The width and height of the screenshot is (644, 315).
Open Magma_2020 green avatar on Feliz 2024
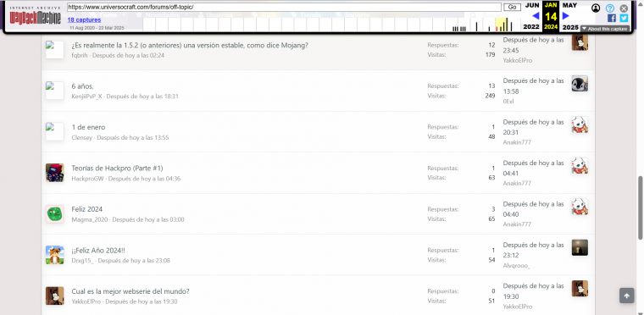[x=54, y=214]
